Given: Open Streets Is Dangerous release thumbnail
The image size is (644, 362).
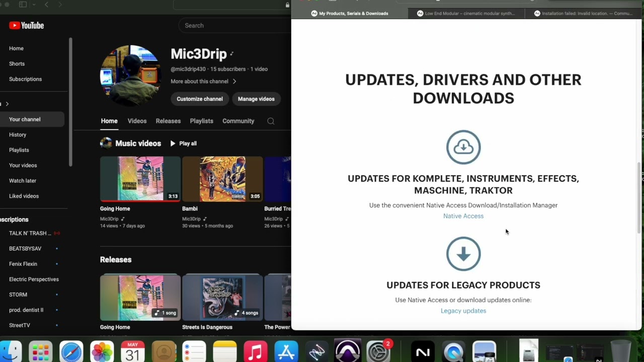Looking at the screenshot, I should click(x=222, y=298).
